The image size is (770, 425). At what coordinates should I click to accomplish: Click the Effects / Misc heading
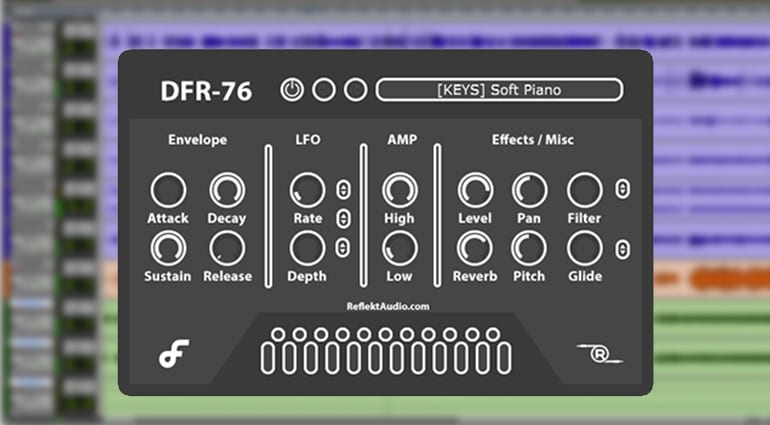click(x=533, y=140)
